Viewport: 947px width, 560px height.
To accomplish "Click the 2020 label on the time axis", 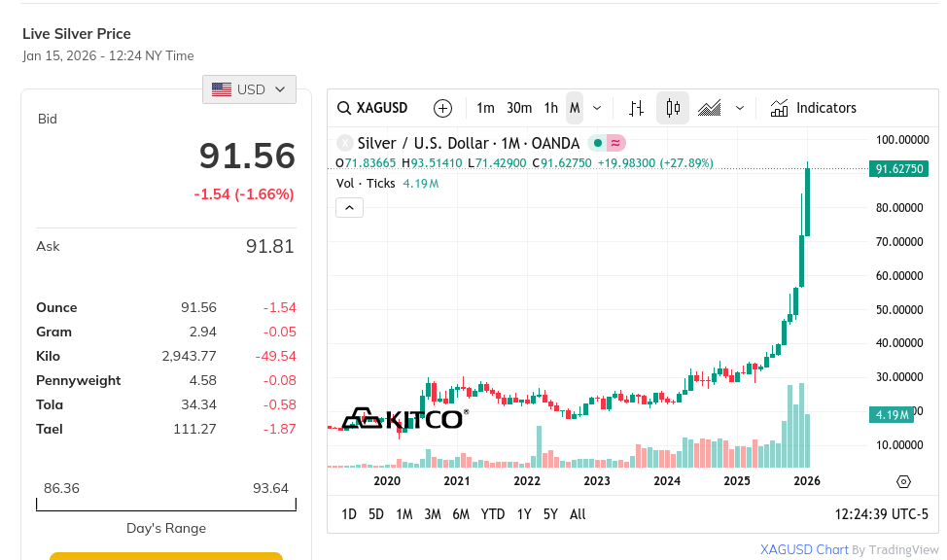I will (387, 481).
